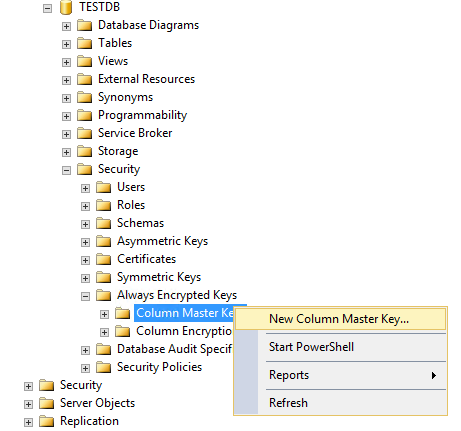The image size is (461, 431).
Task: Select the Security Policies tree item
Action: [x=159, y=367]
